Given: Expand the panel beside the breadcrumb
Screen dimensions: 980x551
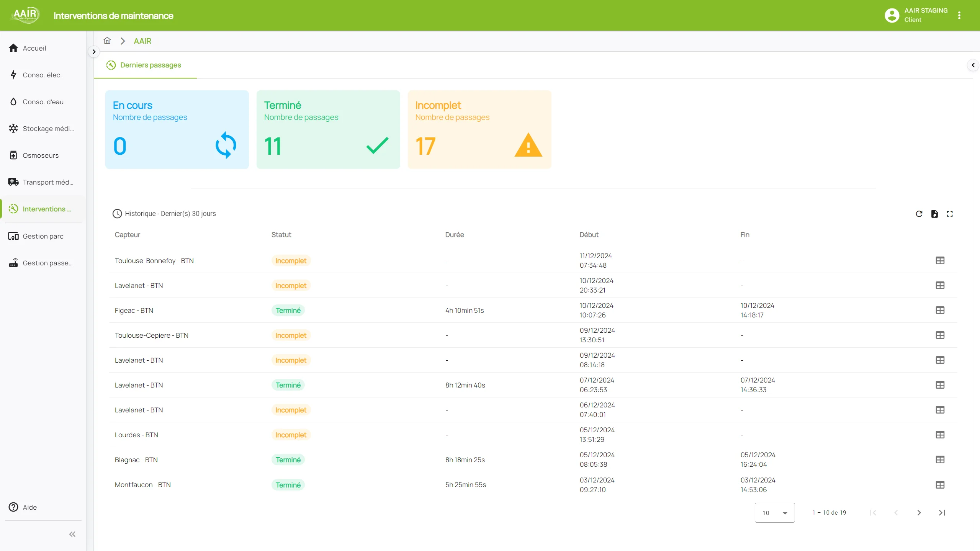Looking at the screenshot, I should pos(94,52).
